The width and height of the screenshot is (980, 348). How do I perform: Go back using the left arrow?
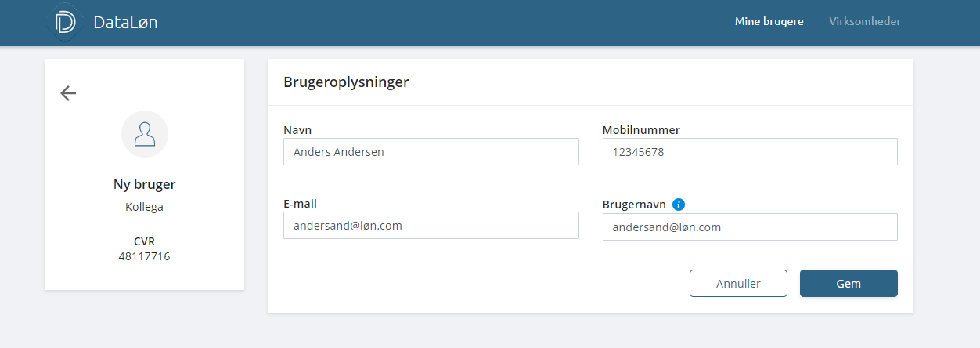click(x=68, y=93)
